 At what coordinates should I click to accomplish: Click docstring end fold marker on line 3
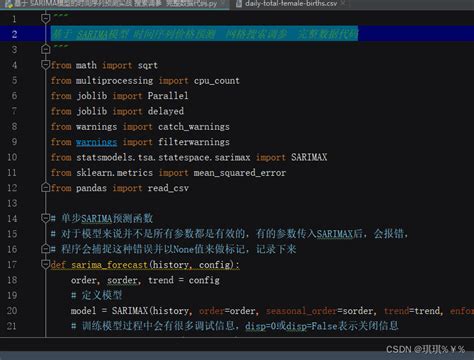coord(46,49)
